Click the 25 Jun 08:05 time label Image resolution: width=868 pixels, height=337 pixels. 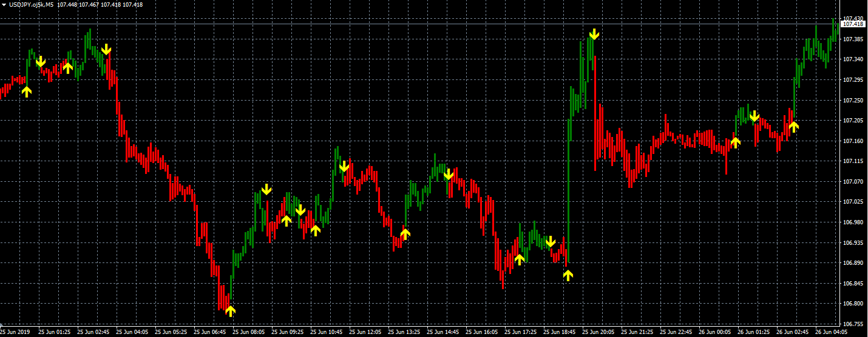tap(249, 332)
